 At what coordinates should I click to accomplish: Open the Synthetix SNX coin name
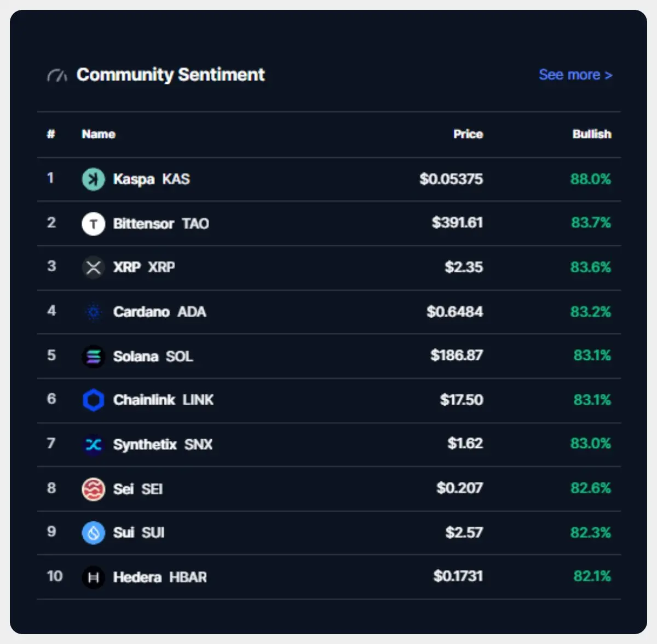(163, 445)
